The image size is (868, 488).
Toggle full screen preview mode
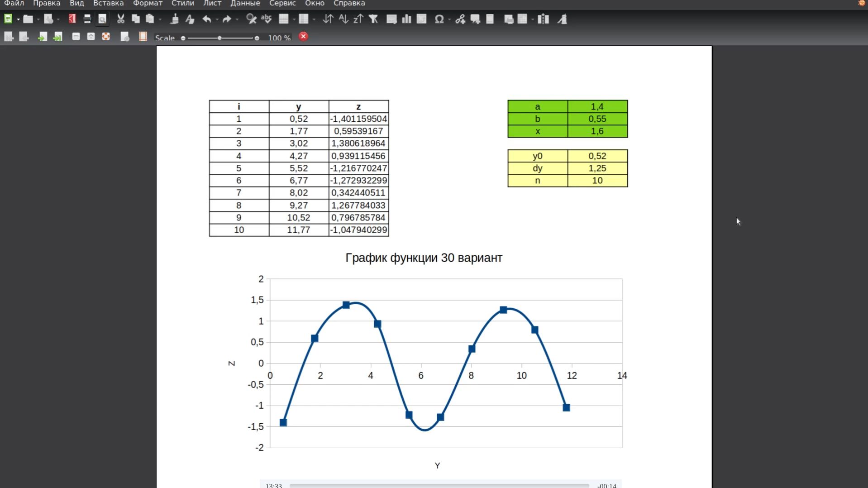pos(106,37)
